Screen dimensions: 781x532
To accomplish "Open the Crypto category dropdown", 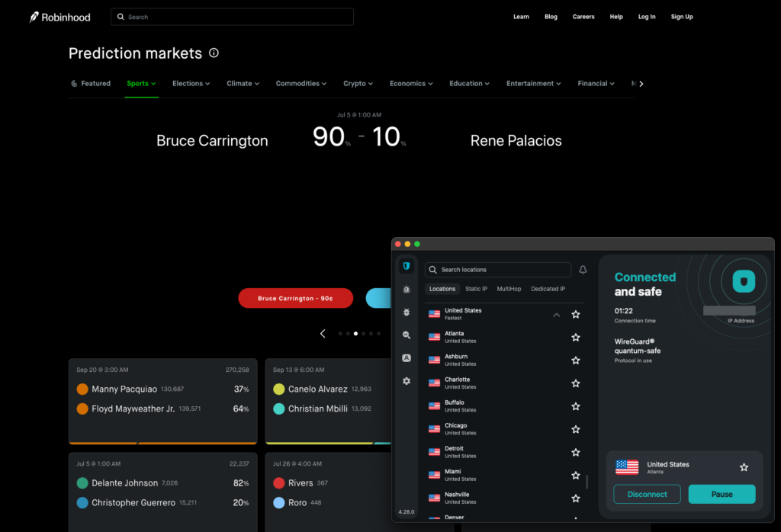I will coord(358,84).
